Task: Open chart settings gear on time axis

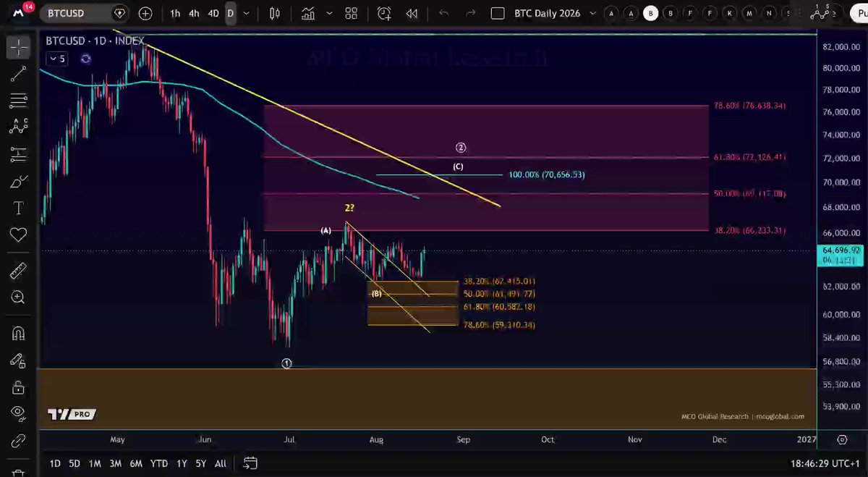Action: click(x=842, y=439)
